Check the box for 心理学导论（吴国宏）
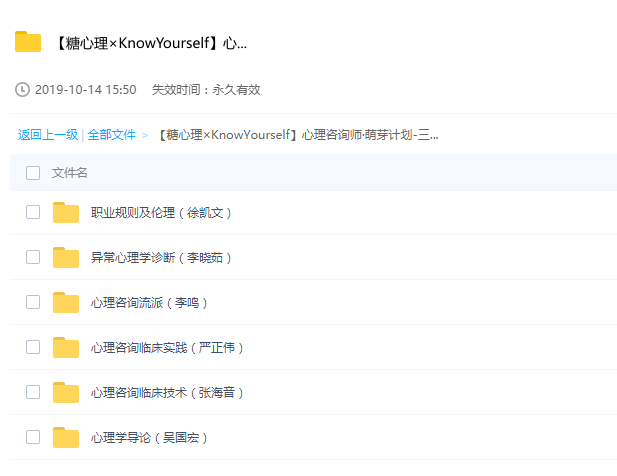 coord(33,437)
